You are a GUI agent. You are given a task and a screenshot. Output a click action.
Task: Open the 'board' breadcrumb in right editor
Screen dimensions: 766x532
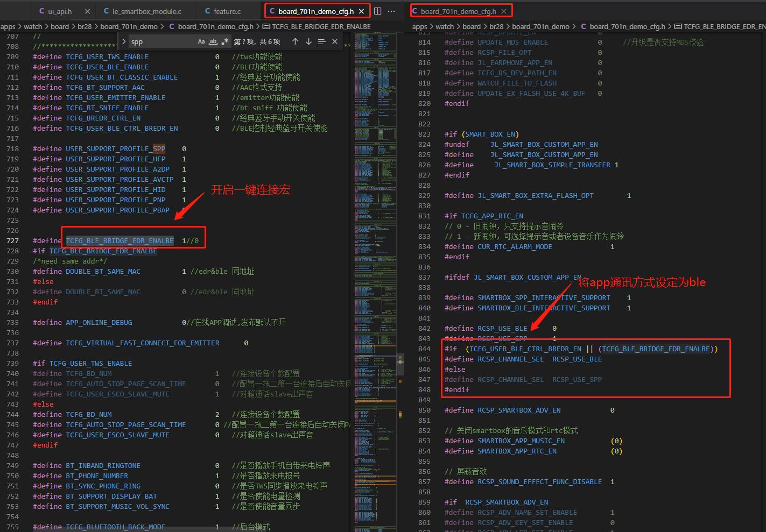coord(472,26)
